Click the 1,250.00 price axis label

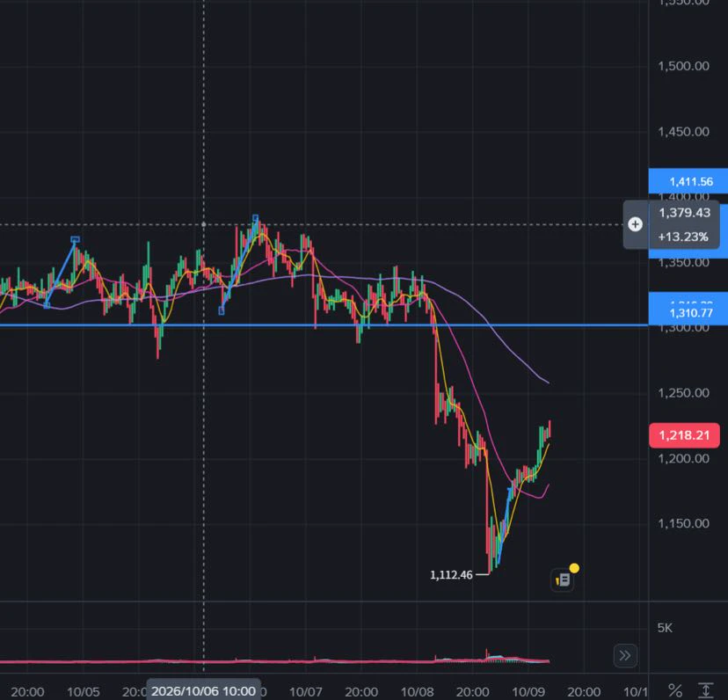[x=683, y=393]
